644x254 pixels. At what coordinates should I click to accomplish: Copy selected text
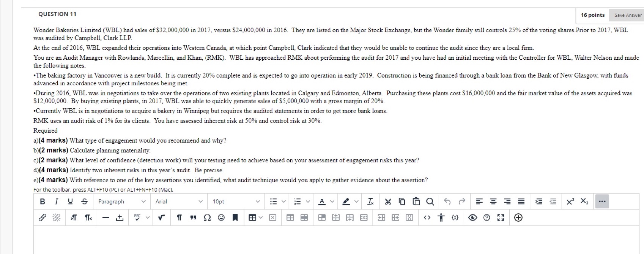point(402,202)
